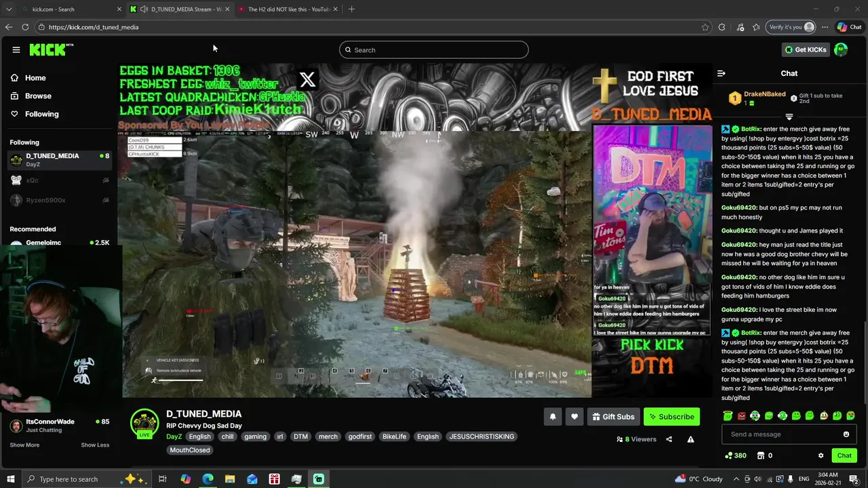
Task: Open browser favorites list icon
Action: (756, 27)
